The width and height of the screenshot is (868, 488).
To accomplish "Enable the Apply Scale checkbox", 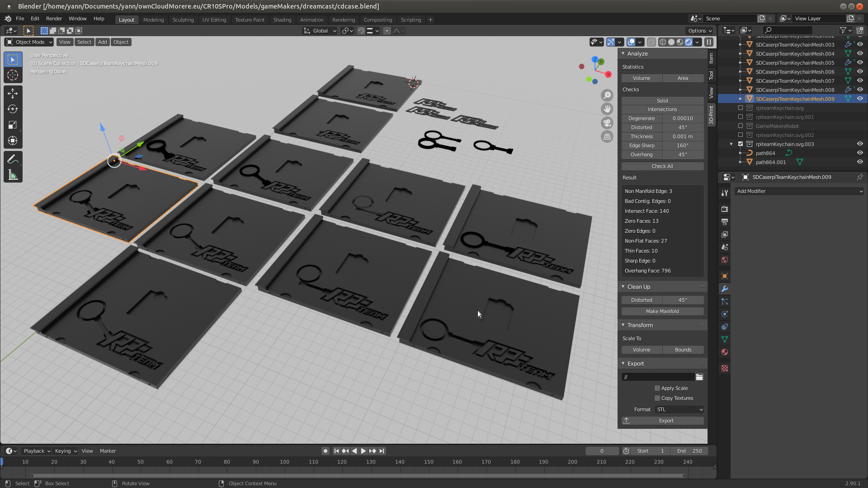I will (657, 388).
